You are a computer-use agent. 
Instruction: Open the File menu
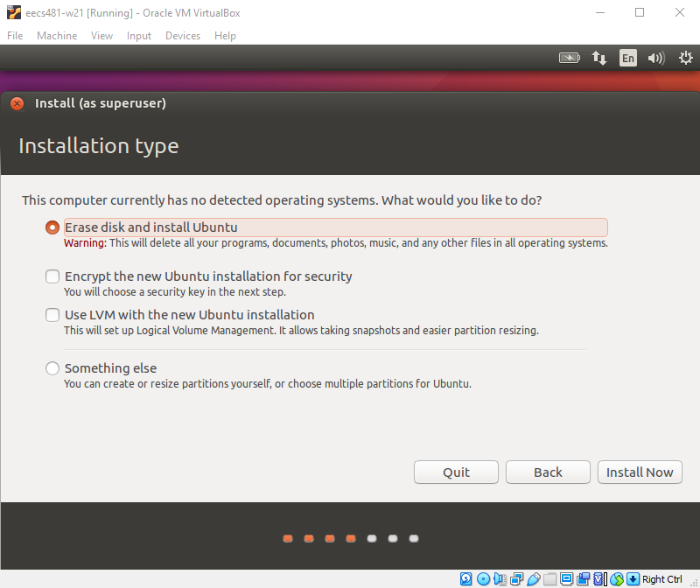[15, 36]
